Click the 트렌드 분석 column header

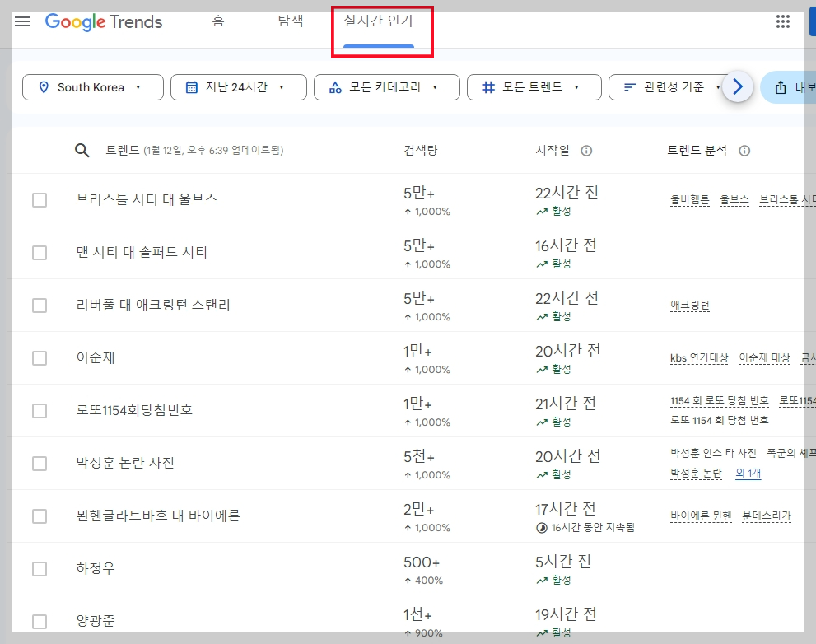[697, 151]
